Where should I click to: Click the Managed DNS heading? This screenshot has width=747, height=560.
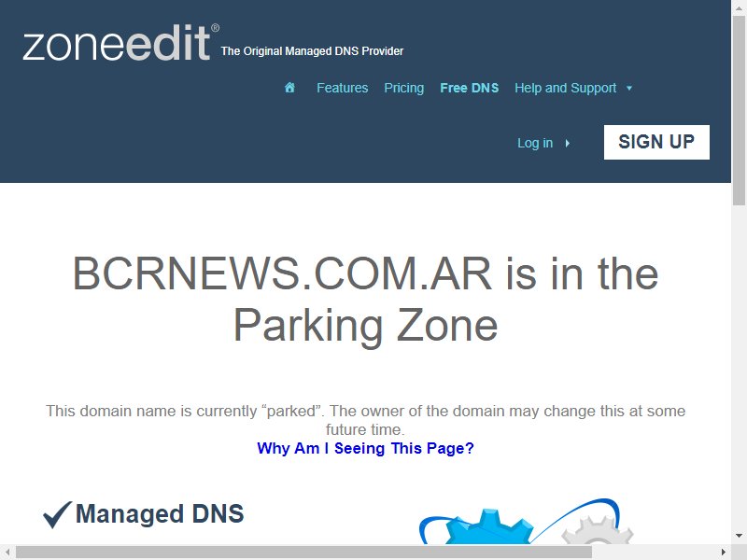(x=160, y=514)
